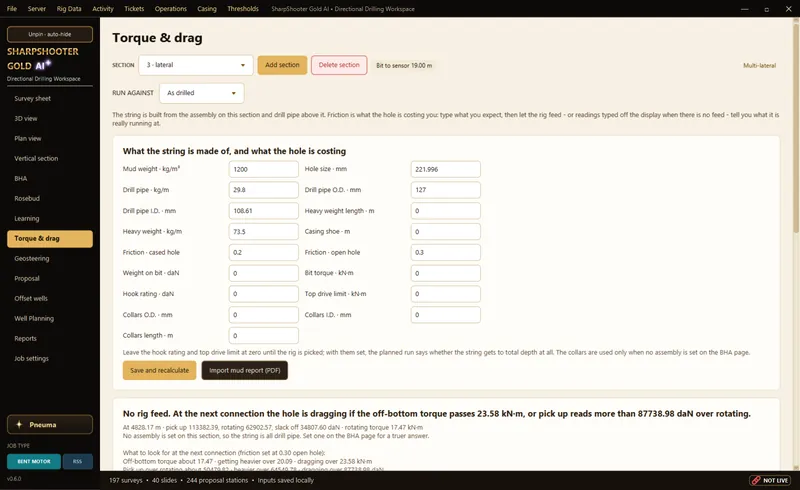This screenshot has width=800, height=490.
Task: Open the 3D view page
Action: (50, 118)
